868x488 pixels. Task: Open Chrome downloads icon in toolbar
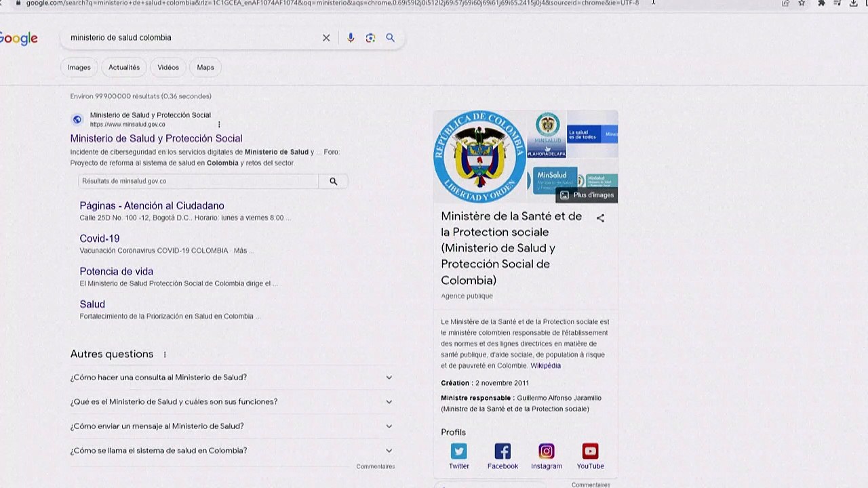tap(853, 3)
